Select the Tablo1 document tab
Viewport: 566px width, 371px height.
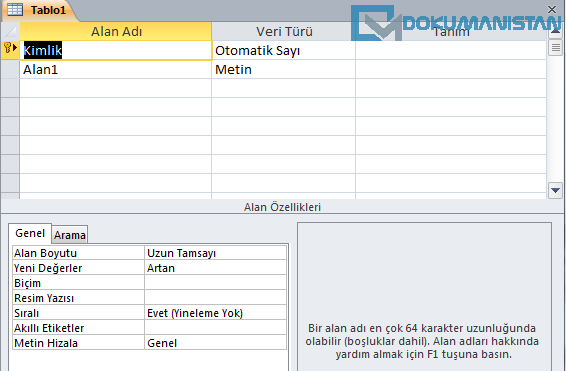pos(39,10)
